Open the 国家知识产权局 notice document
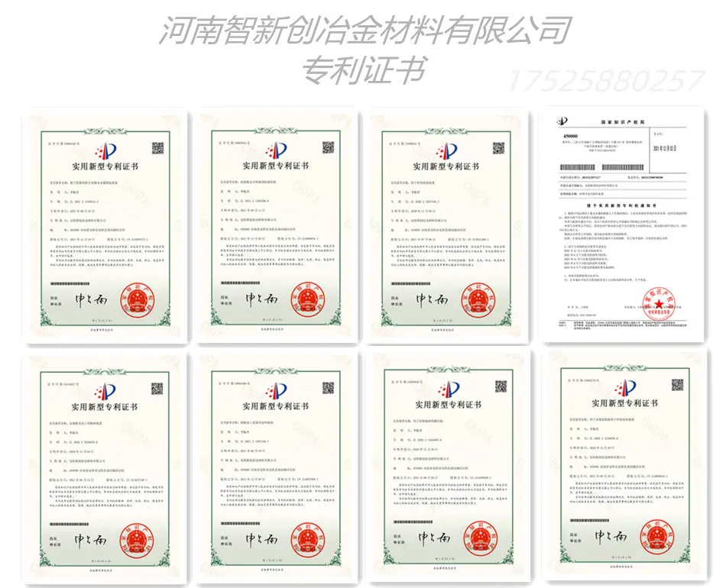 [x=623, y=226]
